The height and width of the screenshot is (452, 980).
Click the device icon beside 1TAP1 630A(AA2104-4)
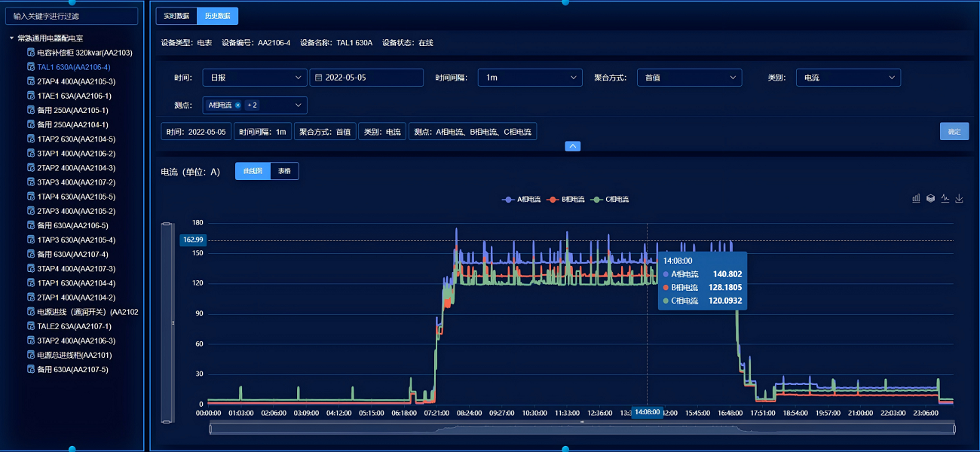pyautogui.click(x=31, y=283)
